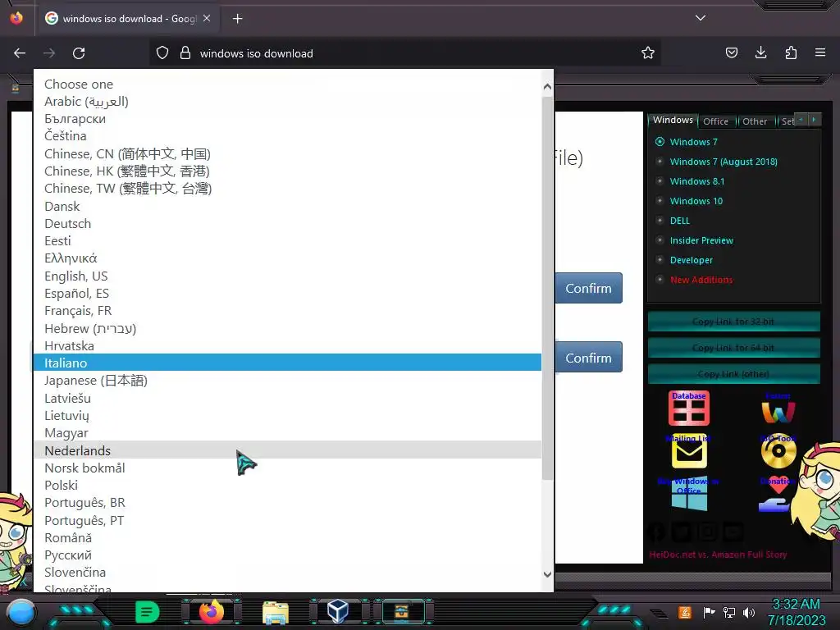The image size is (840, 630).
Task: Open the Action Center flag icon
Action: (x=709, y=612)
